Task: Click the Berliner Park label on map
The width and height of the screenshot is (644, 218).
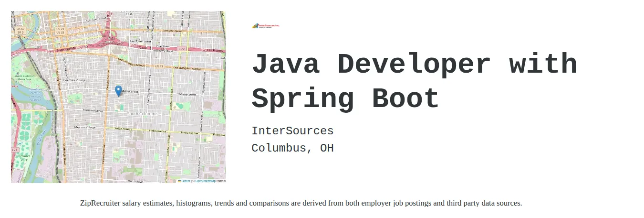Action: click(x=23, y=157)
